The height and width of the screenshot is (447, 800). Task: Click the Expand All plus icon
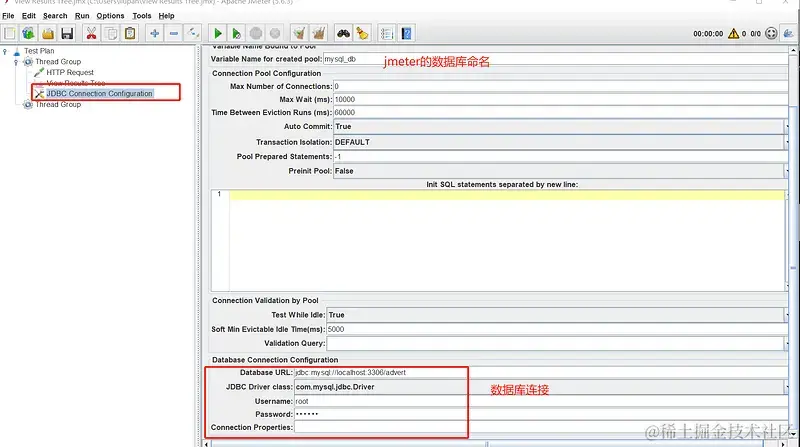tap(155, 34)
